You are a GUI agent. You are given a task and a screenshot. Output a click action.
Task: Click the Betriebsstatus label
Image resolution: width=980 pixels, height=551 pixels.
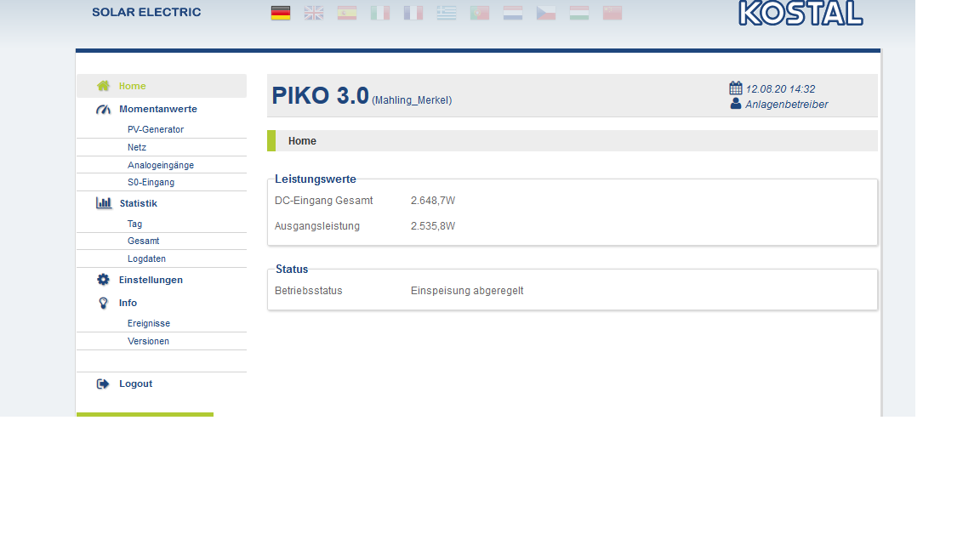(x=308, y=291)
